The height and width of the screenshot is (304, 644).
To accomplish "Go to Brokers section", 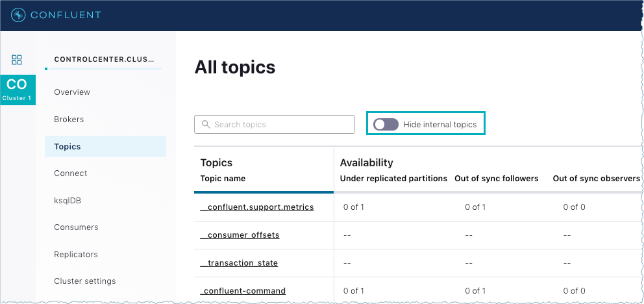I will click(69, 120).
